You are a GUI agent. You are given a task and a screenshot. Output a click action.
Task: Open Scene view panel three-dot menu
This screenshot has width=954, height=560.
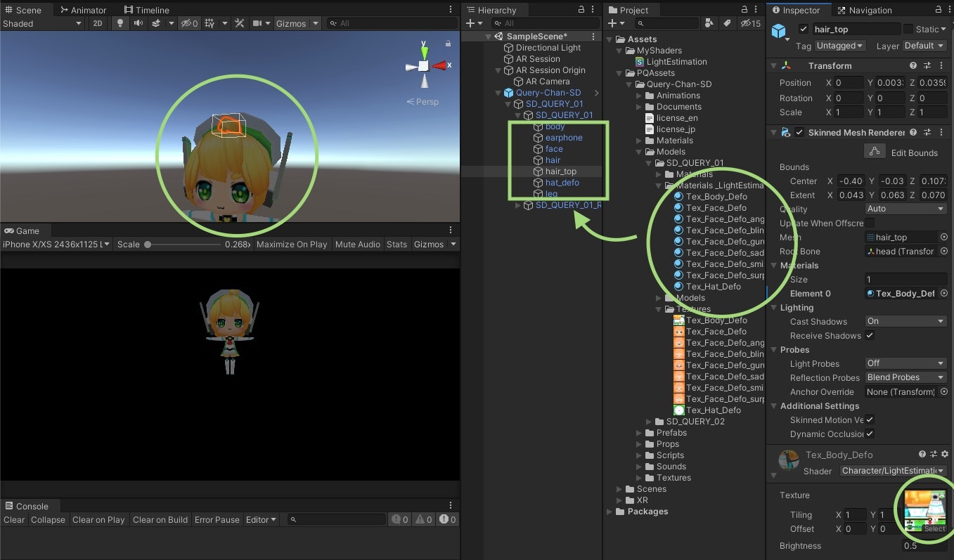coord(451,10)
